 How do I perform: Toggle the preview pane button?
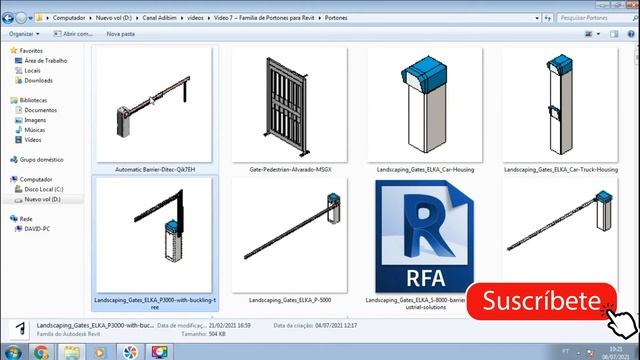(x=614, y=34)
